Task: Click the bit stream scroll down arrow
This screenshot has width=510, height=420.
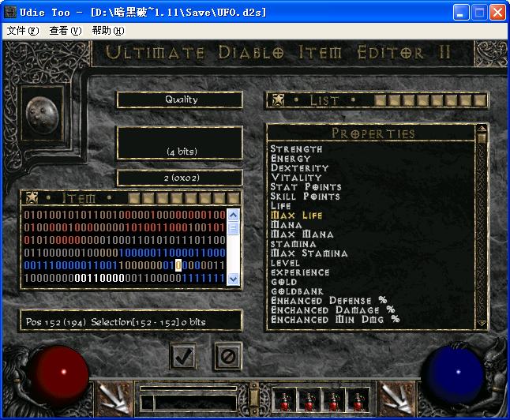Action: [233, 279]
